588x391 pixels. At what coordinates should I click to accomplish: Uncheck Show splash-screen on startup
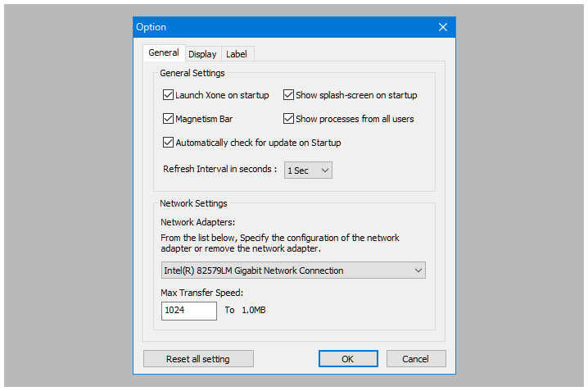289,95
